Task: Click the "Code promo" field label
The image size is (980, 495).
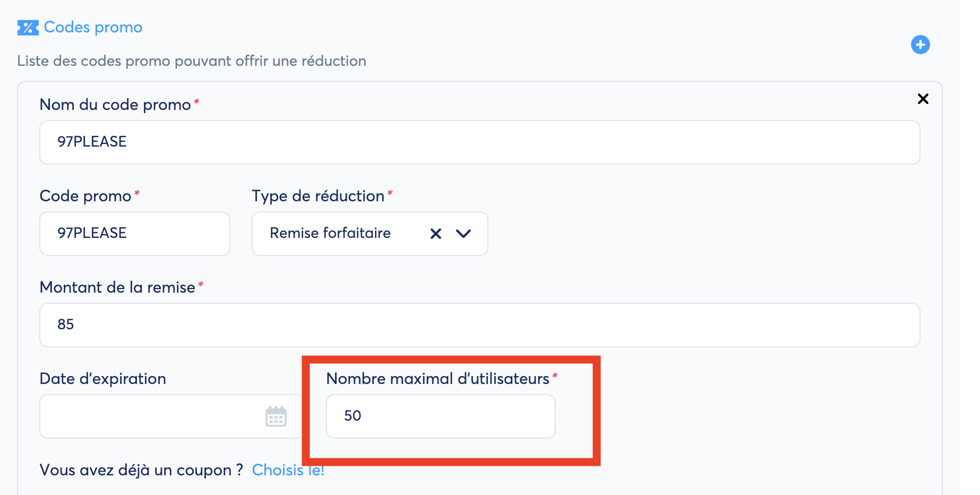Action: (x=85, y=196)
